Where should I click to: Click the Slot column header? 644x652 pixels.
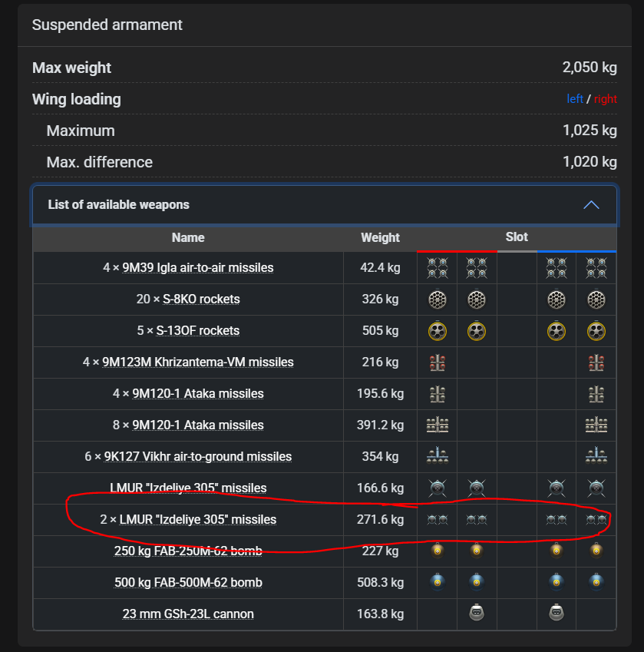coord(517,237)
